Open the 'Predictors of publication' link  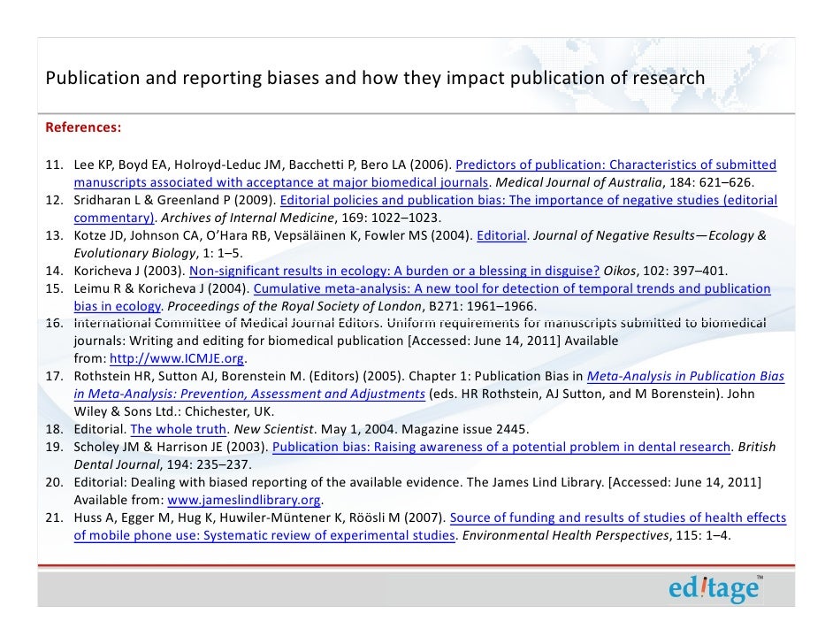coord(615,165)
